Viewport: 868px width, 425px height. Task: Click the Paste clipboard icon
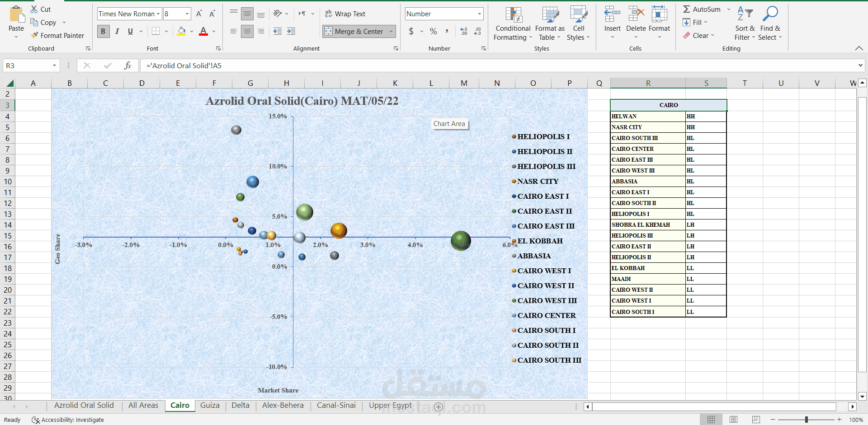click(x=16, y=14)
